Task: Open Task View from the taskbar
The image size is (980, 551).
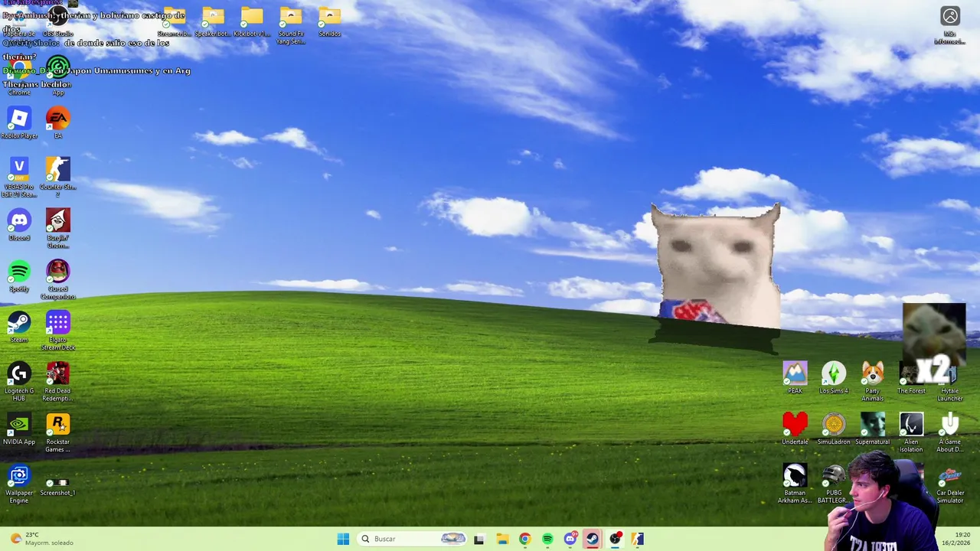Action: click(x=479, y=539)
